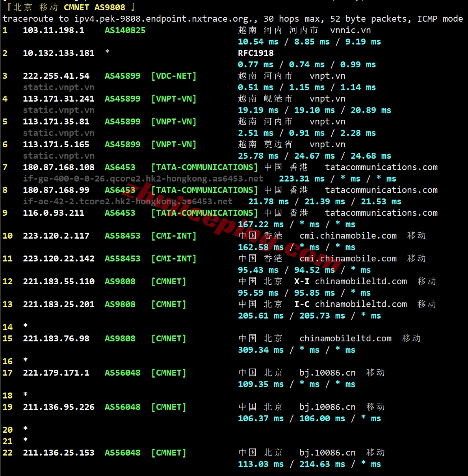Viewport: 468px width, 476px height.
Task: Click latency value 214.63 ms
Action: [322, 464]
